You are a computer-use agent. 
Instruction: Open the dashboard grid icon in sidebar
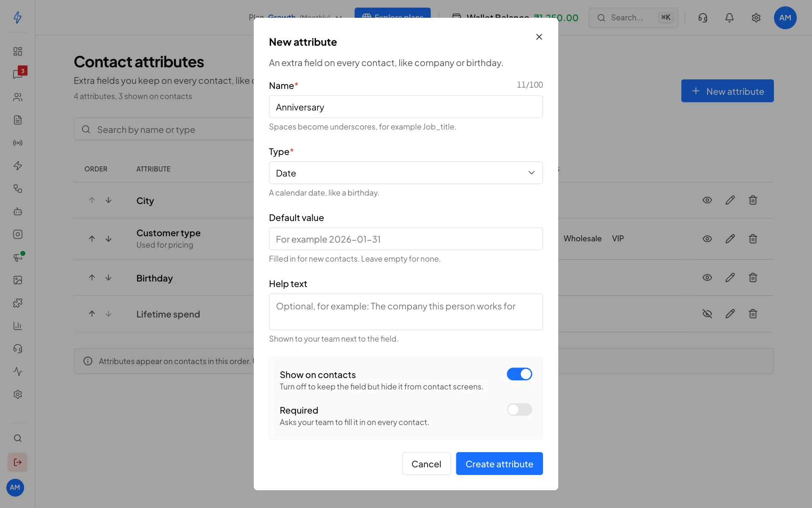17,51
